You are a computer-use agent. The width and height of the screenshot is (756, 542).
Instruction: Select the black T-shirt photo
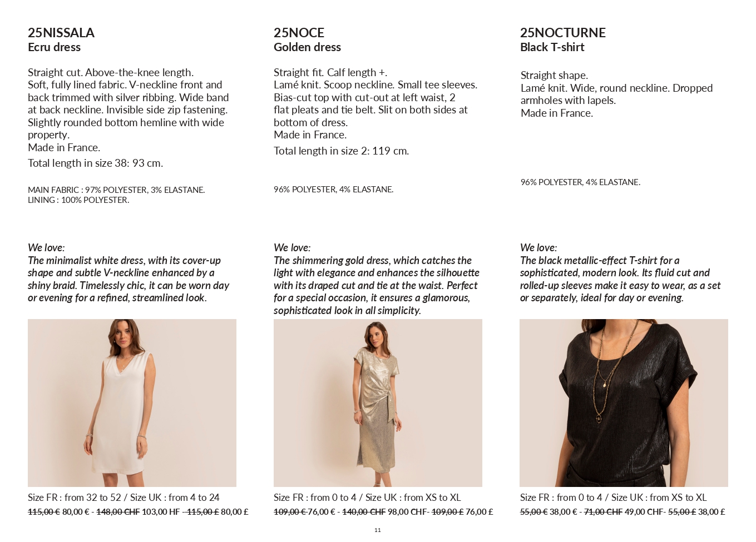(x=624, y=403)
